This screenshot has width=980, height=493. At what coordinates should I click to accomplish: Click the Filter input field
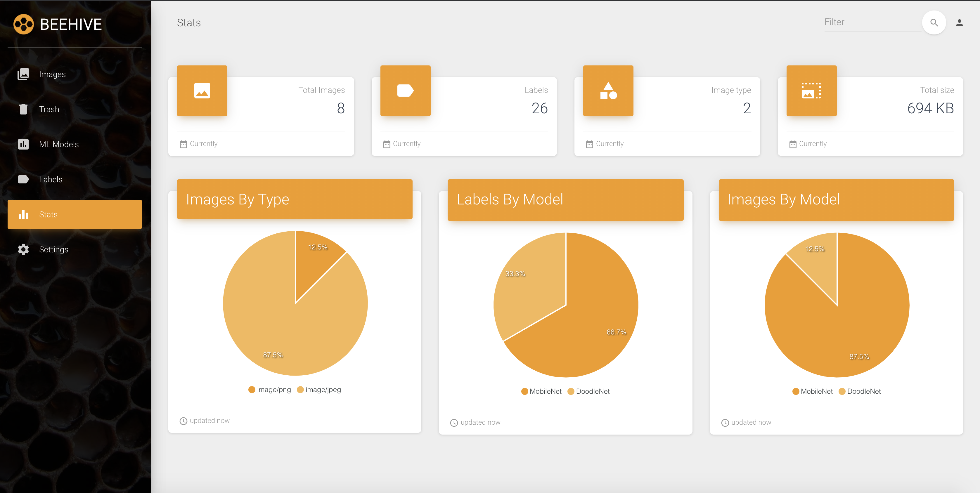pos(871,22)
